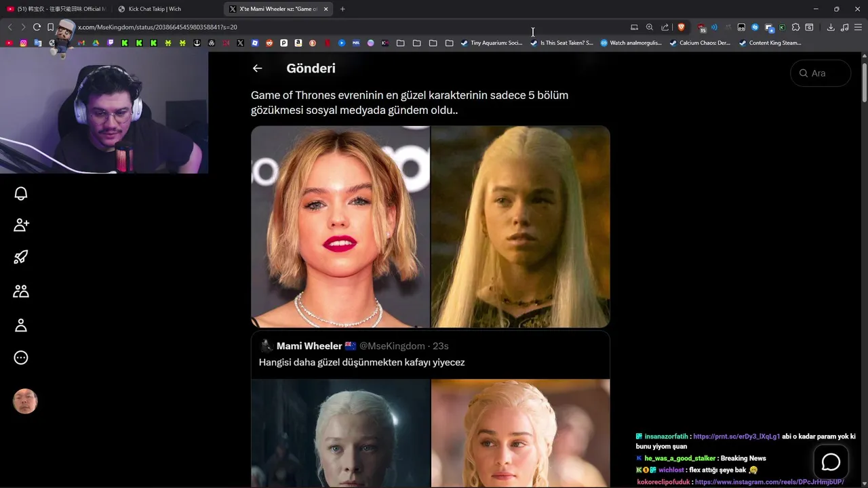Open the Amazon bookmark icon
This screenshot has width=868, height=488.
[298, 43]
